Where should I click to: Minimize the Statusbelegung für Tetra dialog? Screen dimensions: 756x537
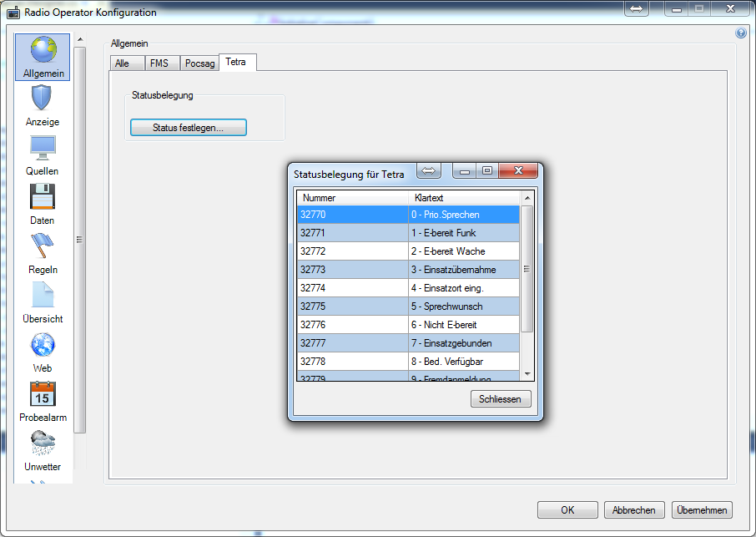pos(465,171)
